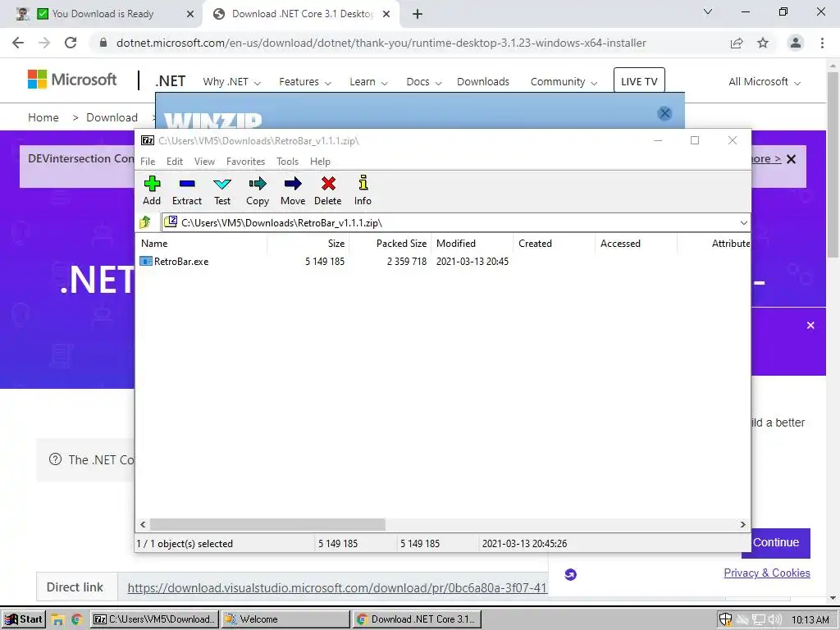Open the Help menu in 7-Zip
The height and width of the screenshot is (630, 840).
point(321,162)
